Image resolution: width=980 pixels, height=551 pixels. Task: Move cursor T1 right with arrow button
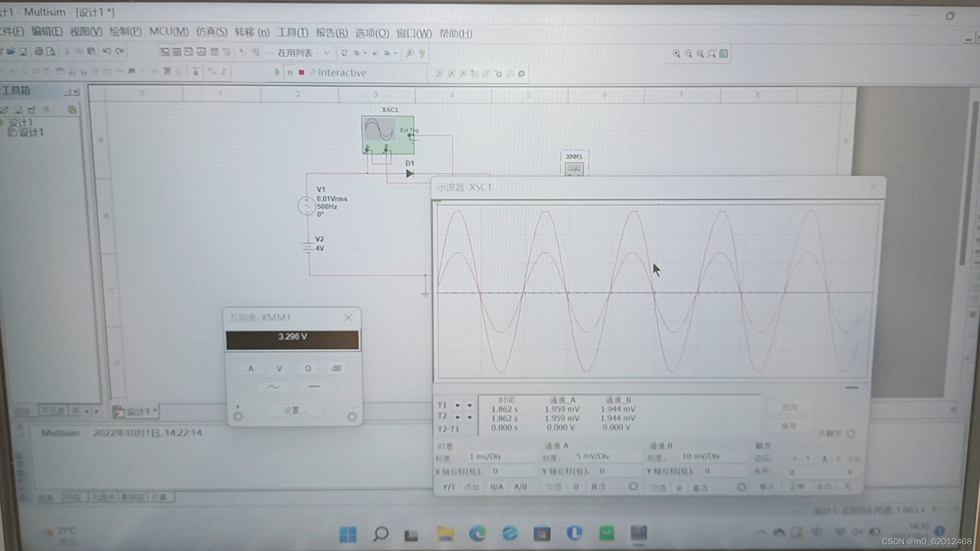[x=470, y=405]
